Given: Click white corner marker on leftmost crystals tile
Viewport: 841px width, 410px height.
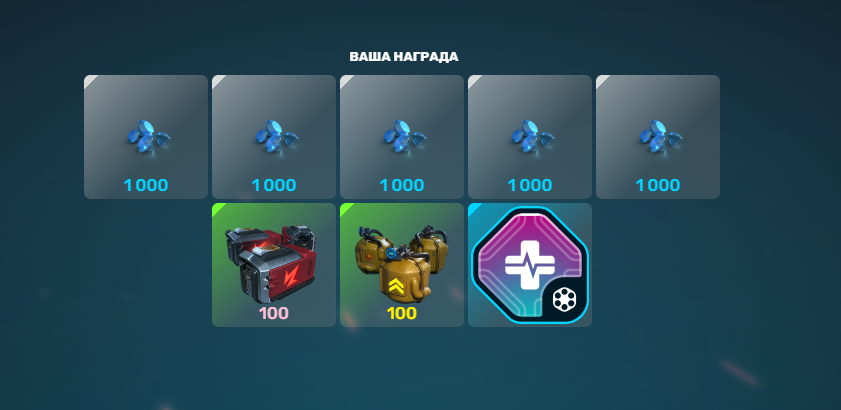Looking at the screenshot, I should click(x=89, y=80).
